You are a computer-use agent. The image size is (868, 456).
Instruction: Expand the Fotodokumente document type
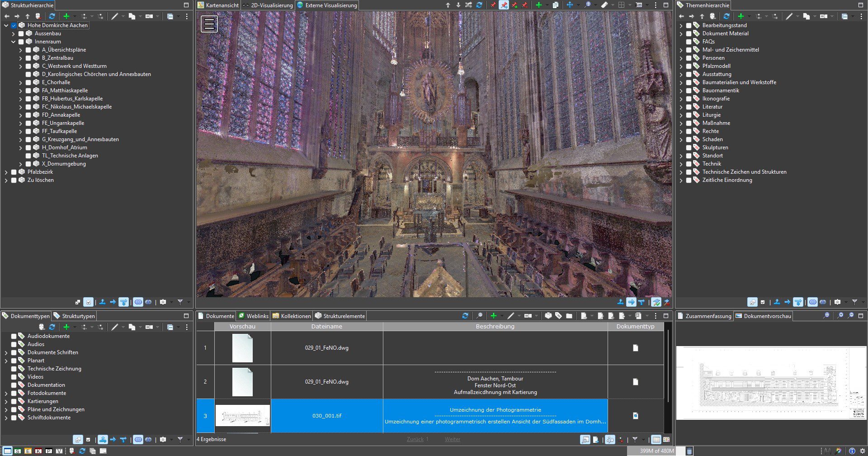6,393
